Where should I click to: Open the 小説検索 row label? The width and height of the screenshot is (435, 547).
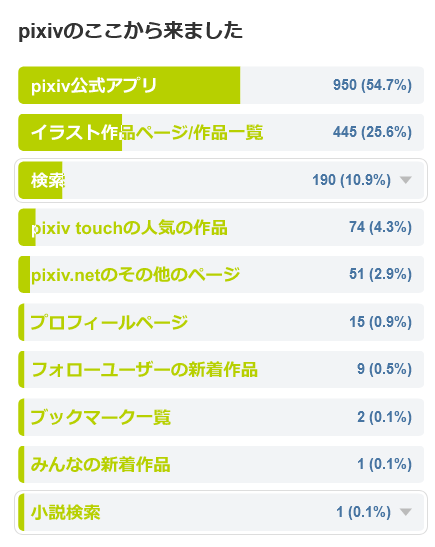click(66, 512)
